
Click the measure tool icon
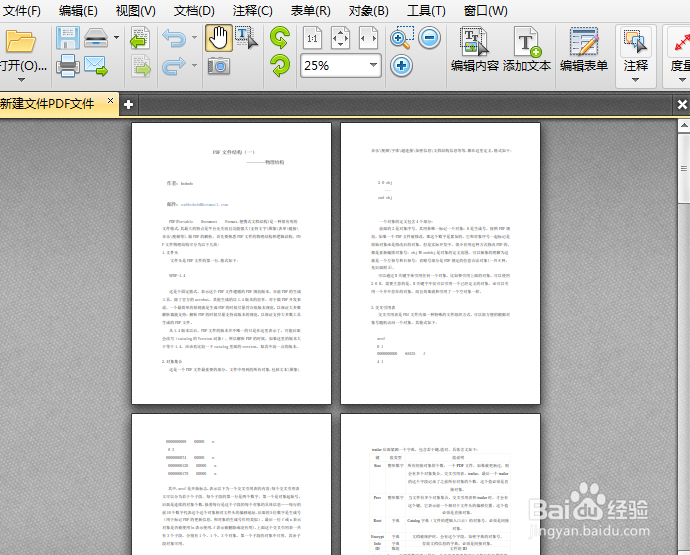(680, 41)
